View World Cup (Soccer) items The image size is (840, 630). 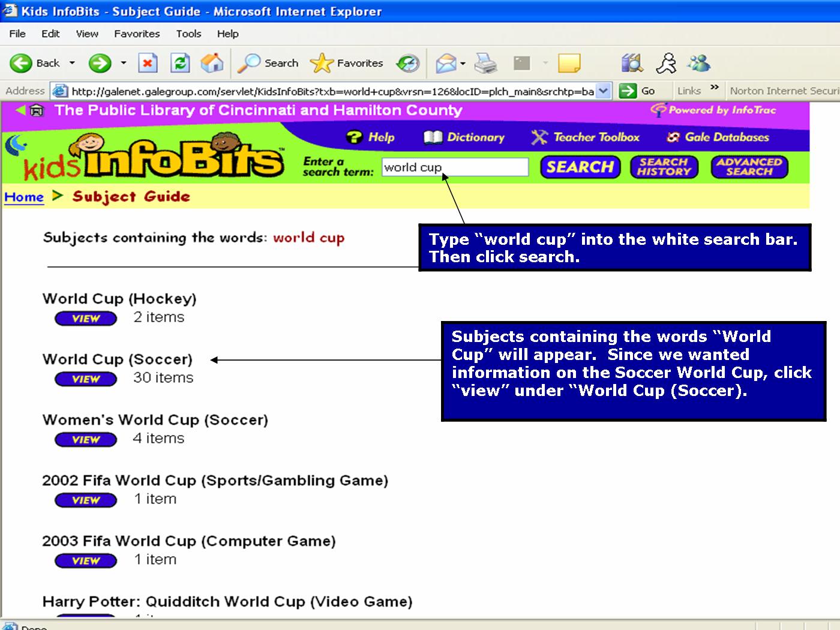click(85, 379)
